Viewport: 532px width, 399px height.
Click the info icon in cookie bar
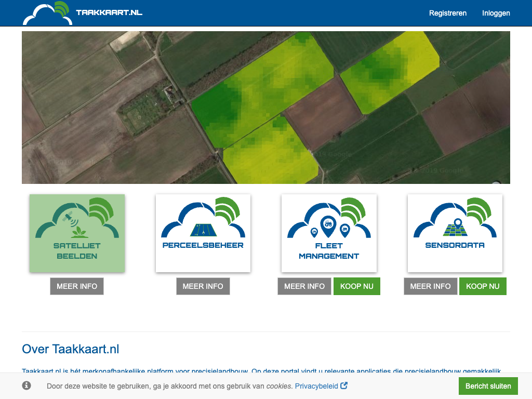coord(26,385)
